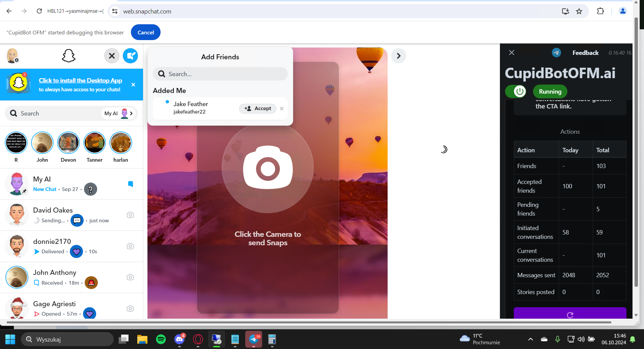Expand panel with the right chevron button
Image resolution: width=644 pixels, height=349 pixels.
tap(398, 56)
